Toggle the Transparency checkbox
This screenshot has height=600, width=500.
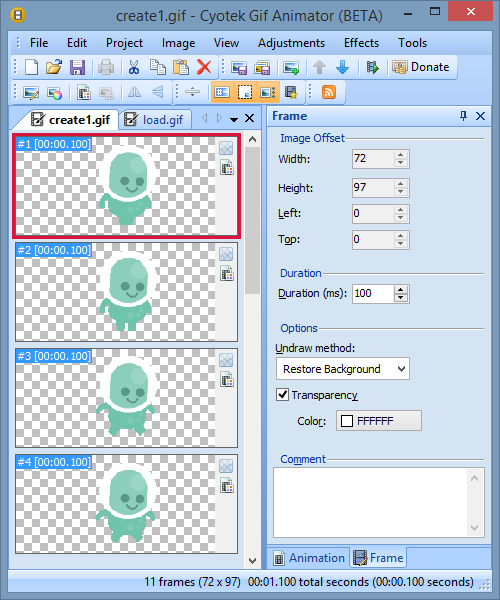coord(282,395)
